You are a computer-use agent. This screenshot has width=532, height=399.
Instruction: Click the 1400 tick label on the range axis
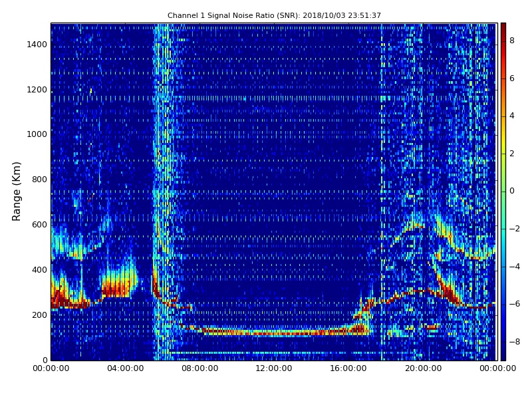coord(37,45)
